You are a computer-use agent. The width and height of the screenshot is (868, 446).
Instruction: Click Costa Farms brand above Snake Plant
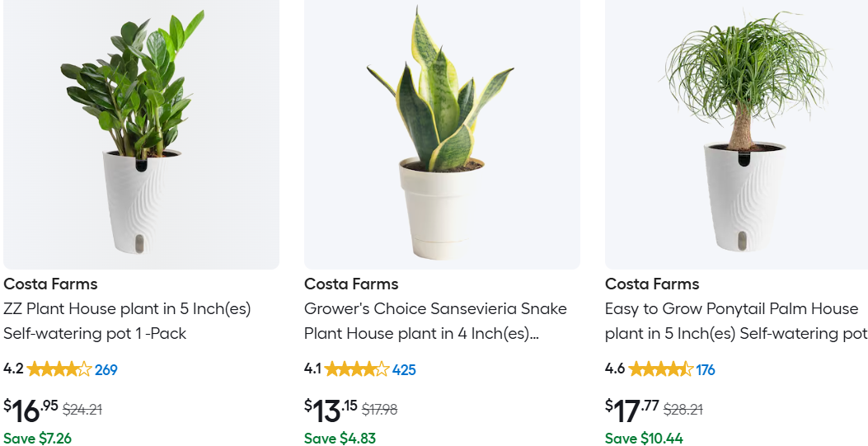(x=351, y=284)
